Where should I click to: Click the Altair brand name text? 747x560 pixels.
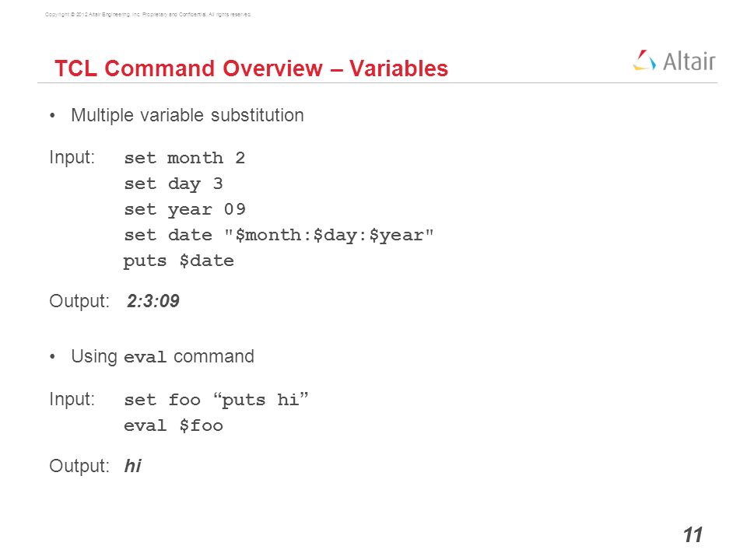[689, 61]
